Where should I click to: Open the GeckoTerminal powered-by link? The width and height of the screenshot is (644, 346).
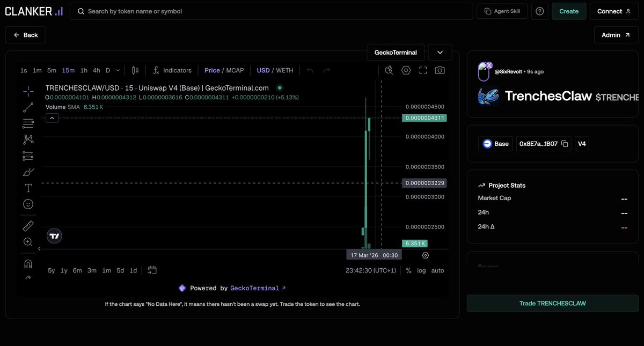click(x=258, y=288)
